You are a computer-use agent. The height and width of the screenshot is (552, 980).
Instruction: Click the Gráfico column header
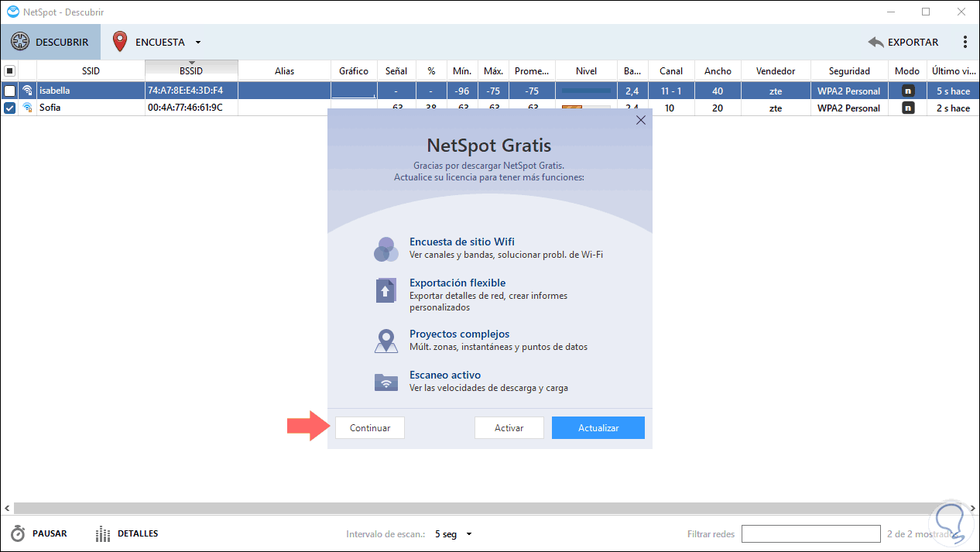[x=354, y=70]
